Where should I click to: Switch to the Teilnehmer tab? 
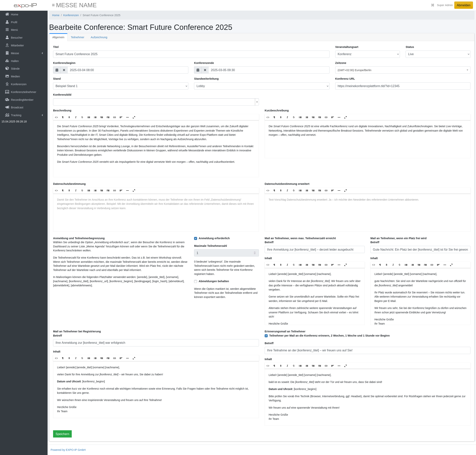click(x=77, y=37)
